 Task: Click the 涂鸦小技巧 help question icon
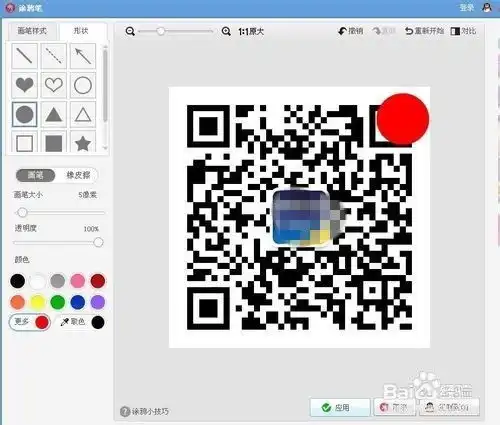click(x=125, y=411)
